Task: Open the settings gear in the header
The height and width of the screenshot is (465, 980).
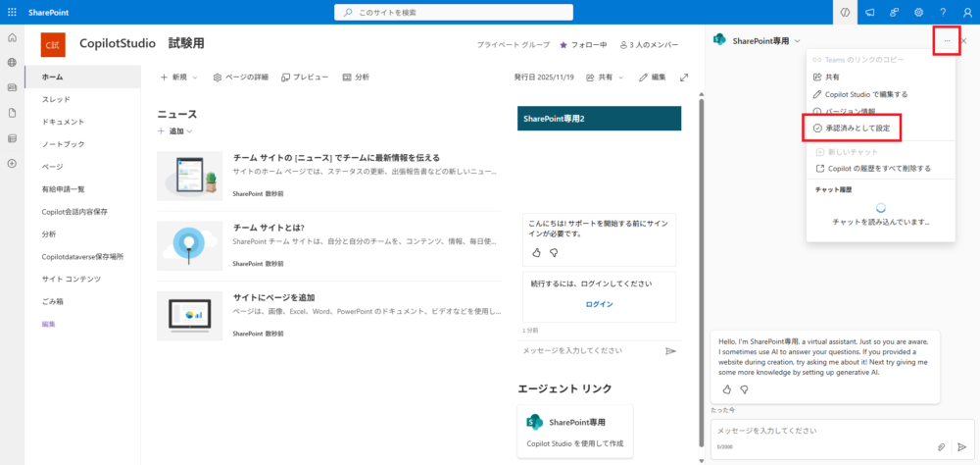Action: (x=918, y=12)
